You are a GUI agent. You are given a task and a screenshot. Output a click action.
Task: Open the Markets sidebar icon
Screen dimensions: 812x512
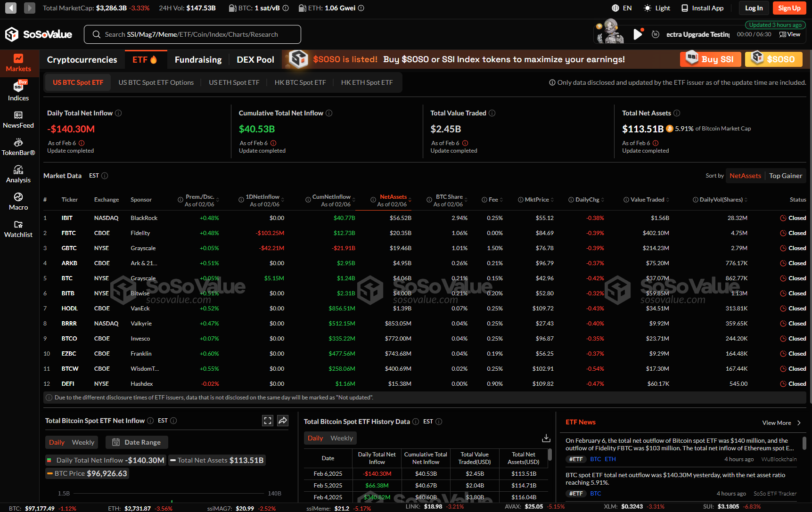click(18, 63)
